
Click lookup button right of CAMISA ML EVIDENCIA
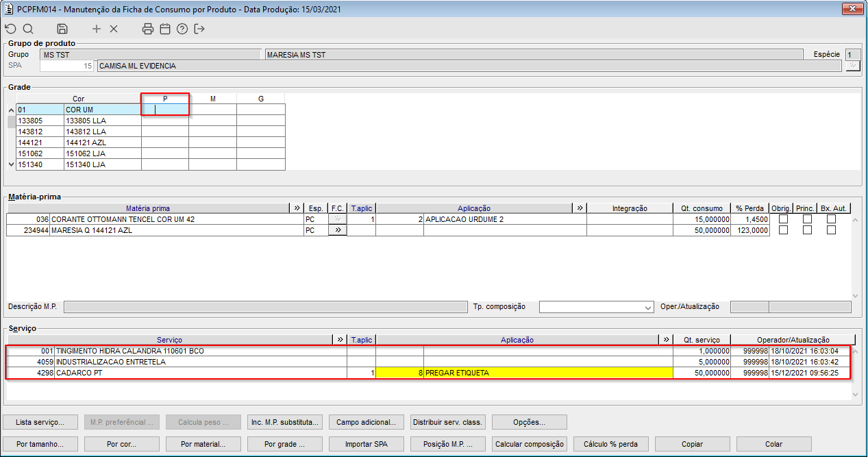coord(852,66)
